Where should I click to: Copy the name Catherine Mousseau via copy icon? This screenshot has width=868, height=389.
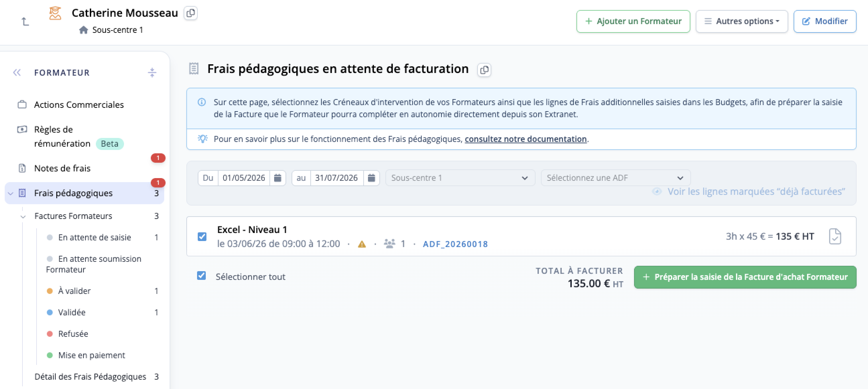[191, 13]
